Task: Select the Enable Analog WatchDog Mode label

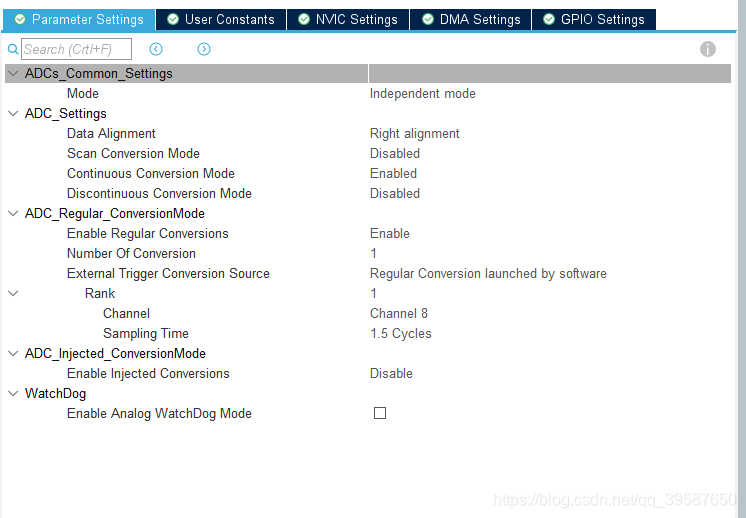Action: 159,413
